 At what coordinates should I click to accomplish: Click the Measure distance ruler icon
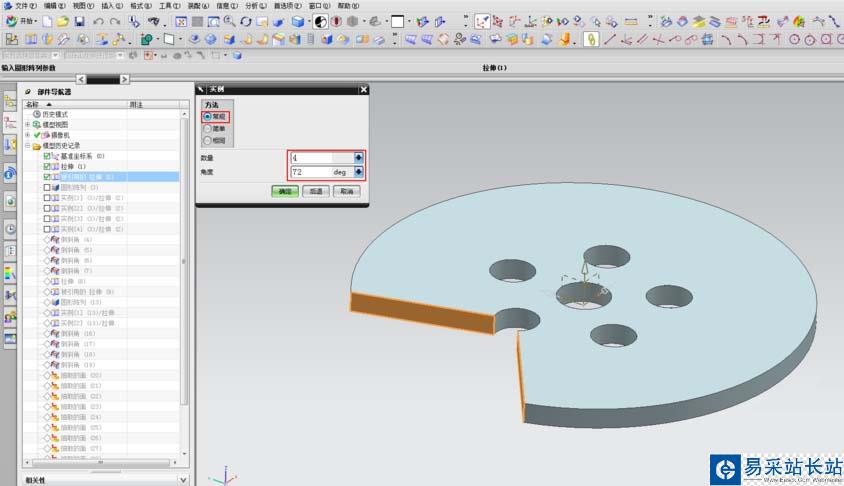[631, 22]
